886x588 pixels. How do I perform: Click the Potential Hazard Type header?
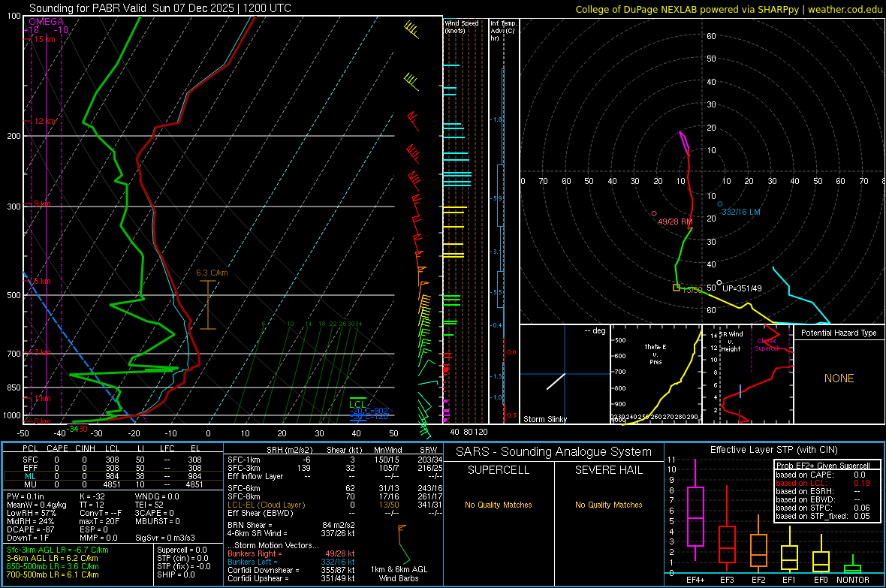point(839,333)
